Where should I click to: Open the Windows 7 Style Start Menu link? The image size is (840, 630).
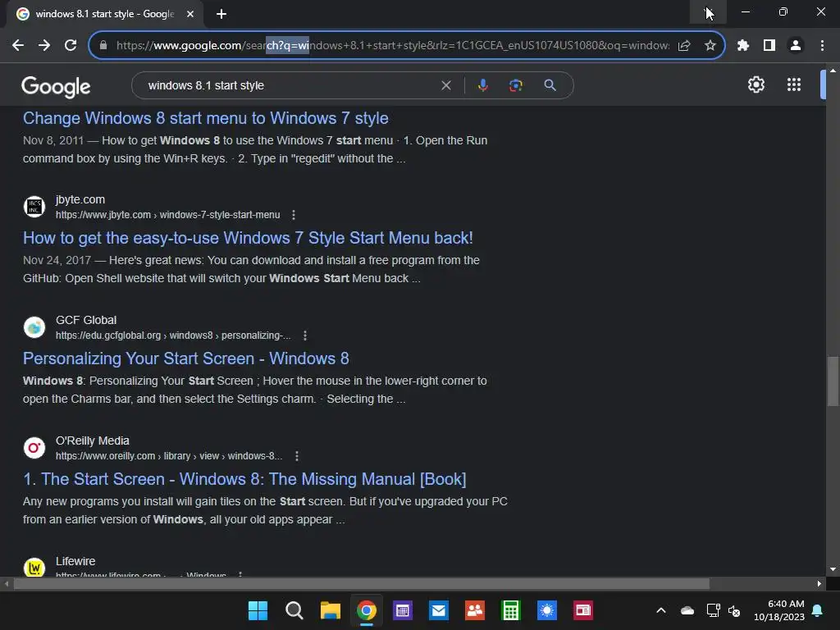[248, 238]
